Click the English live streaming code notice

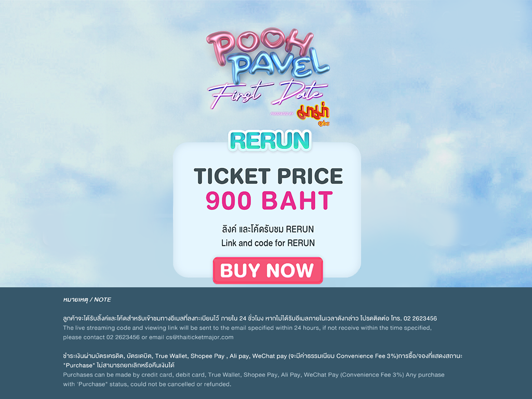pyautogui.click(x=247, y=332)
